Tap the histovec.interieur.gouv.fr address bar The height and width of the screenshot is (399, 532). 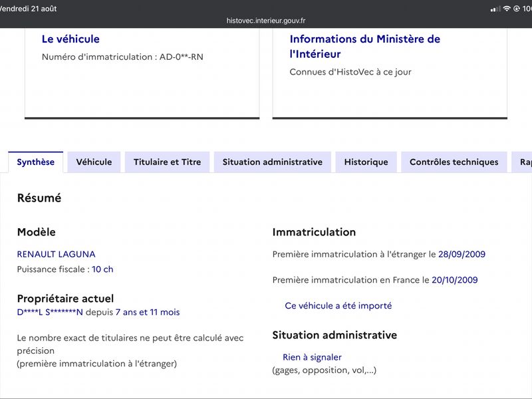[266, 21]
